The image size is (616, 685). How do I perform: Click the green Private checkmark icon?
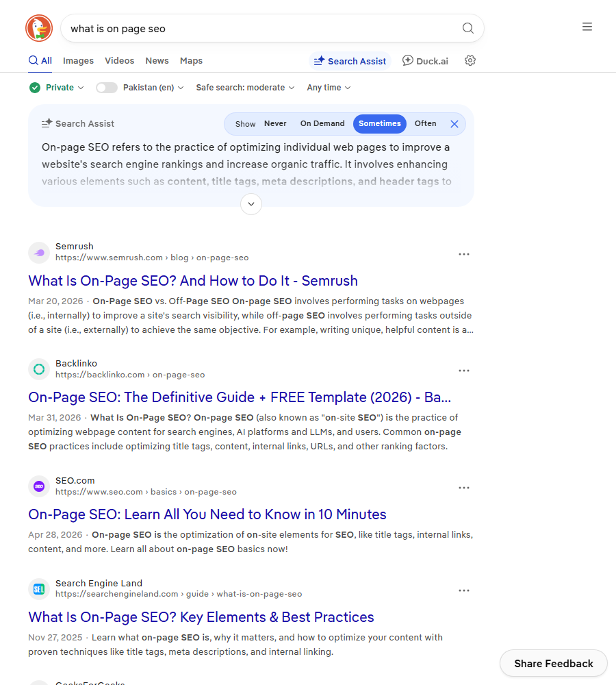coord(34,88)
